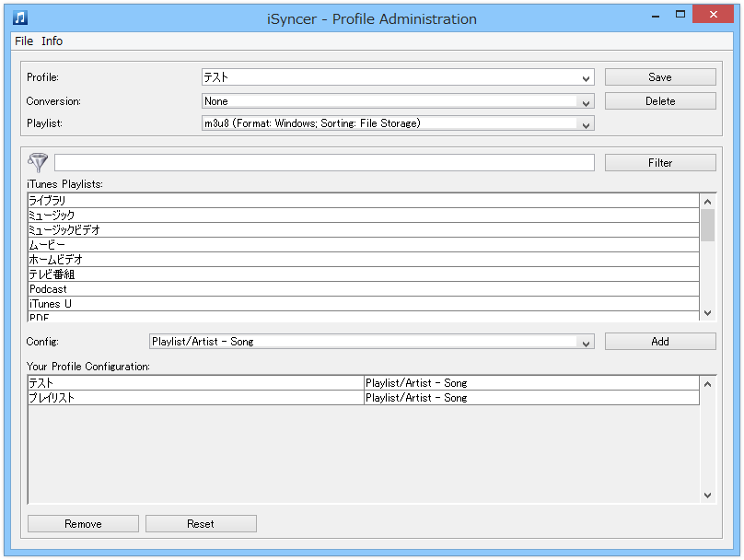This screenshot has width=744, height=560.
Task: Maximize the iSyncer window
Action: tap(680, 14)
